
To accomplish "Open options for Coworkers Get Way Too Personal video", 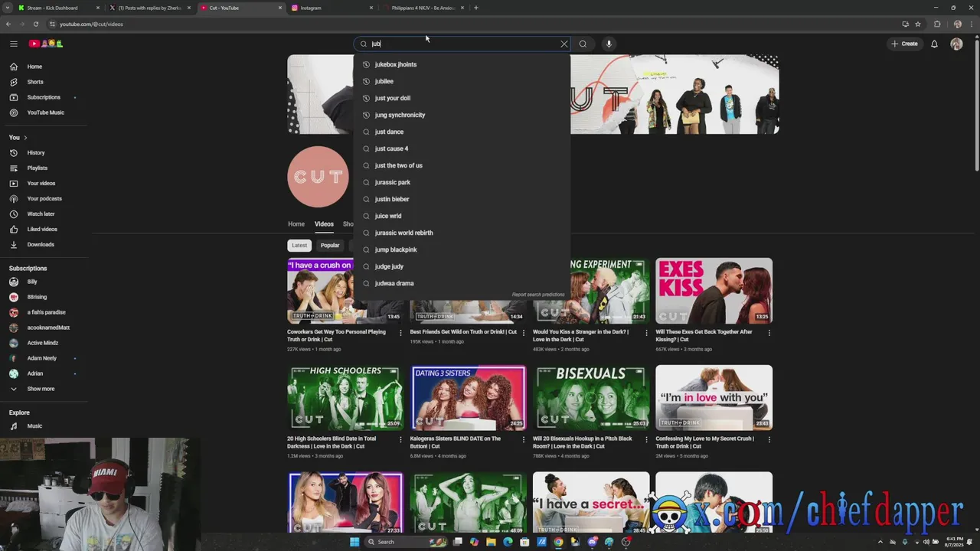I will (400, 333).
